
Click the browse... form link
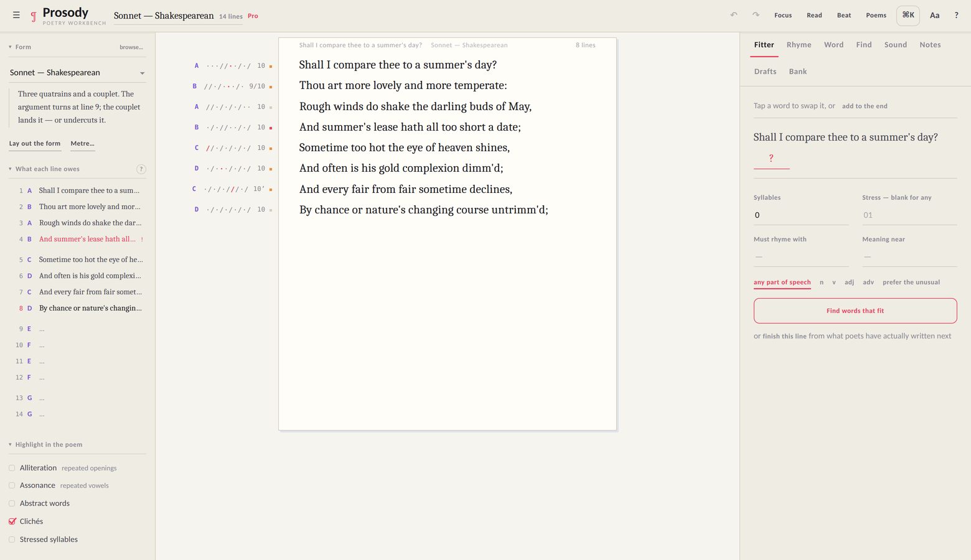pos(131,47)
